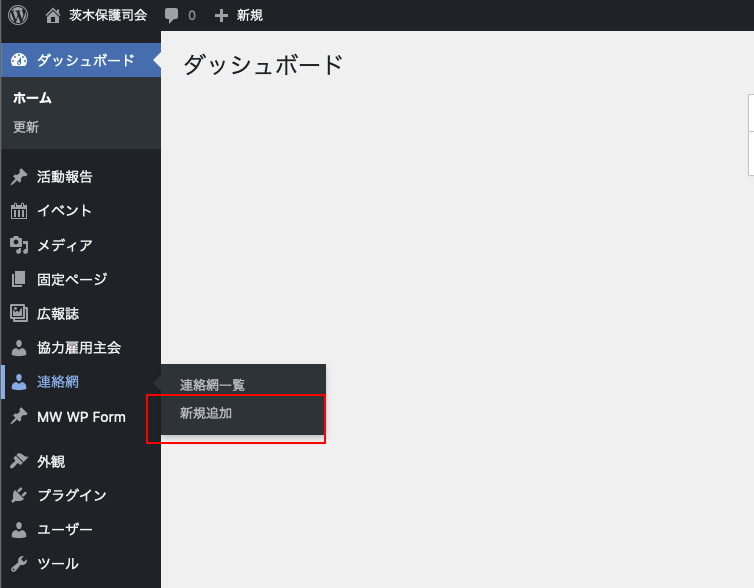Click the user icon beside ユーザー

pos(19,529)
